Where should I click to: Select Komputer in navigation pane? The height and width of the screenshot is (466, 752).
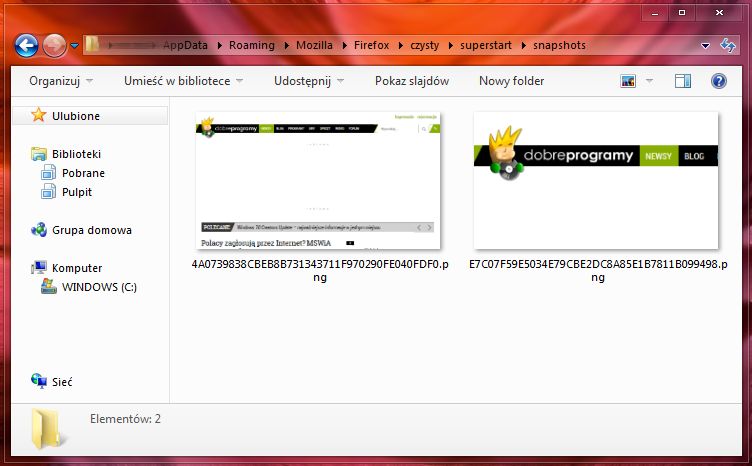coord(77,268)
